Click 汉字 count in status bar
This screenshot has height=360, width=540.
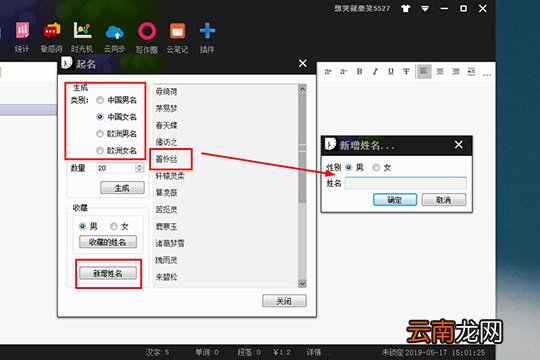point(157,352)
